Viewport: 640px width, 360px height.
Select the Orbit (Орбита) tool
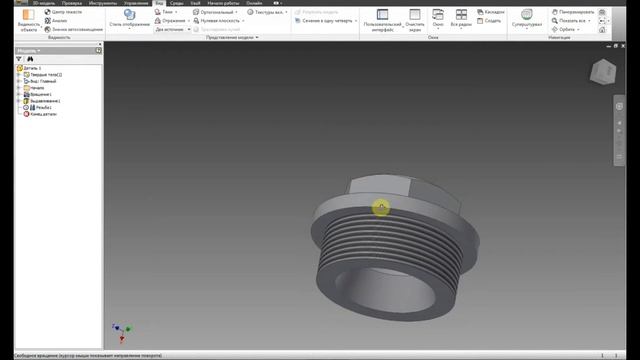pos(566,29)
